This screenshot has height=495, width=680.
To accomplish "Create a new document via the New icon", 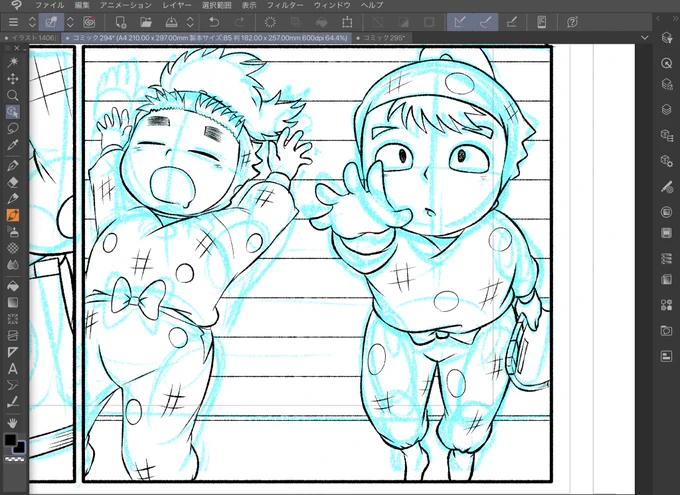I will click(x=121, y=22).
